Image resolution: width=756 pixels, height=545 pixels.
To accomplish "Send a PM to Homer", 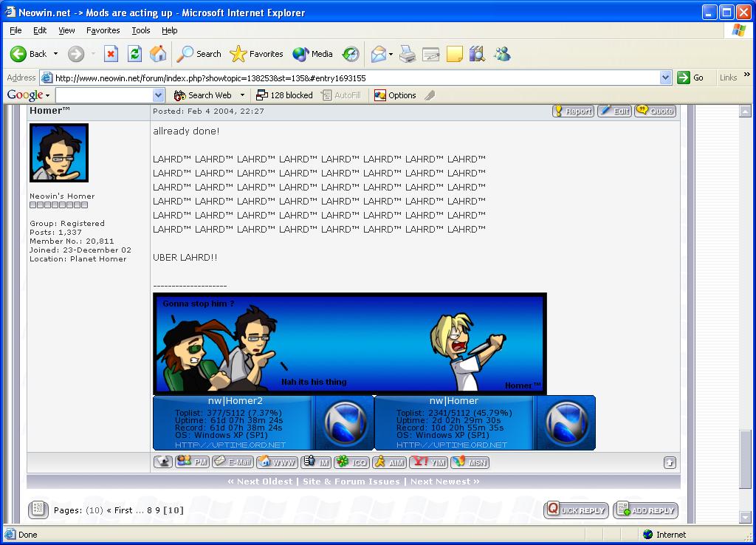I will click(192, 462).
